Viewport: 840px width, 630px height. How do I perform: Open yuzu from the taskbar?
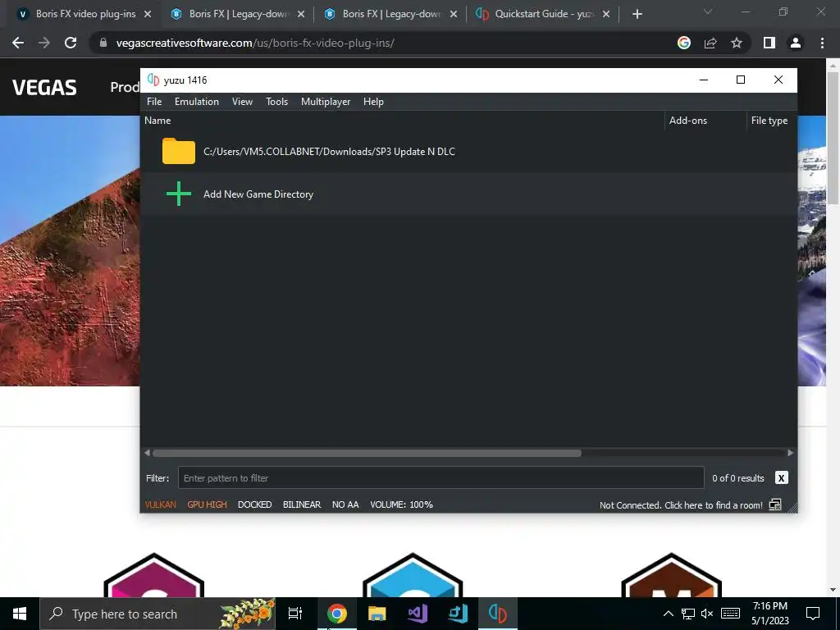pos(498,614)
